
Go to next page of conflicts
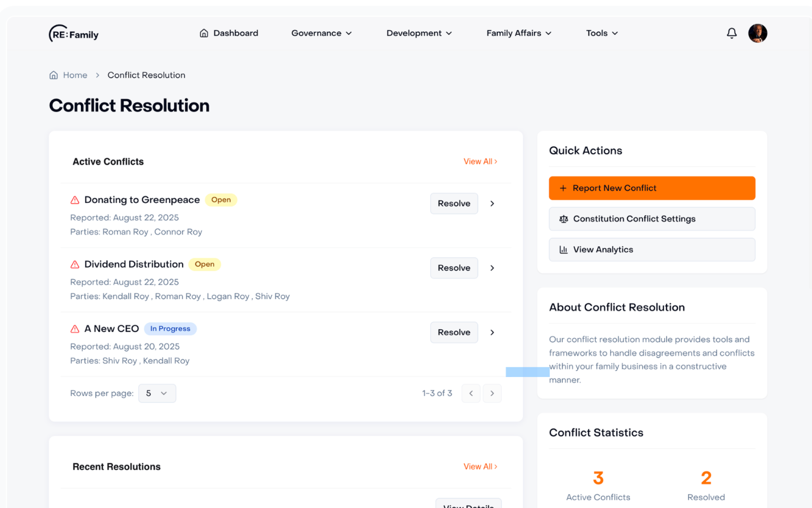coord(492,393)
